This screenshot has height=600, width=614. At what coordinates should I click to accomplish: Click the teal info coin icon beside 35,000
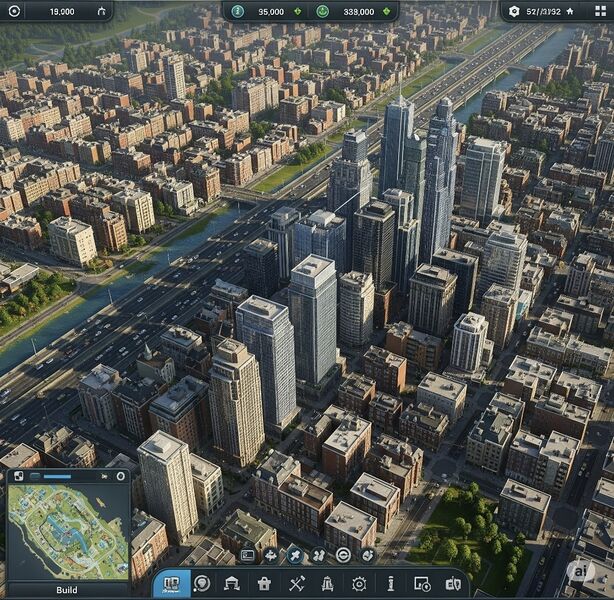tap(237, 11)
